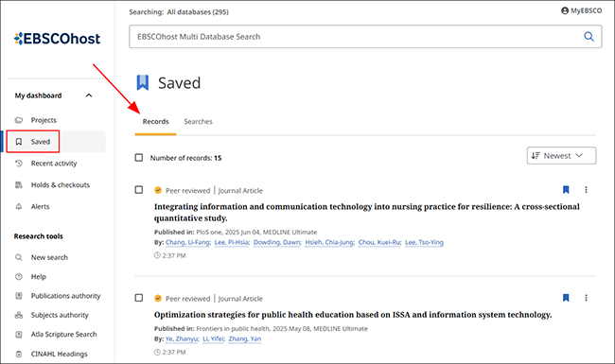
Task: Unsave the Optimization strategies article via bookmark icon
Action: point(566,298)
